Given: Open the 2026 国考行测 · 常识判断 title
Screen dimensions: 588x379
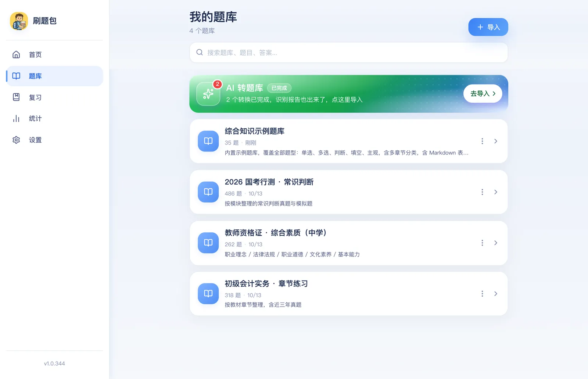Looking at the screenshot, I should pos(269,182).
